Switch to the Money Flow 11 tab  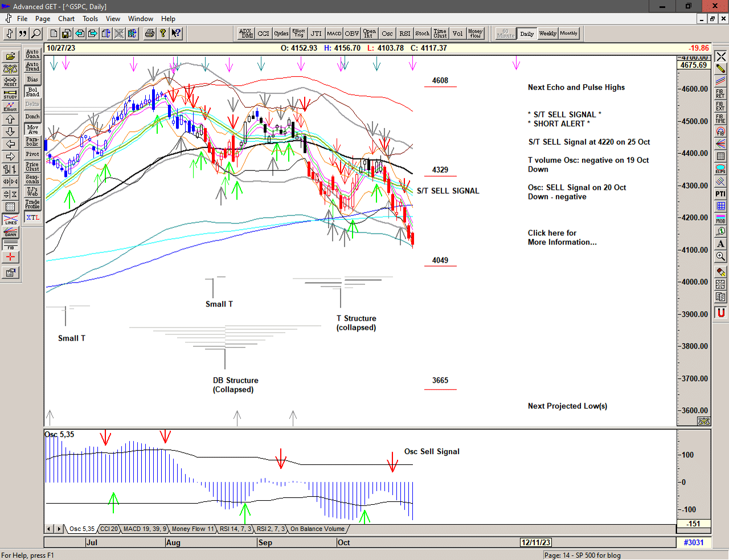click(x=193, y=529)
